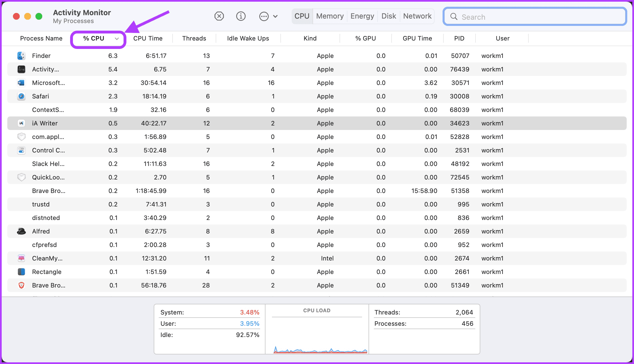Screen dimensions: 634x364
Task: Select the Slack Hel... process row
Action: tap(317, 164)
